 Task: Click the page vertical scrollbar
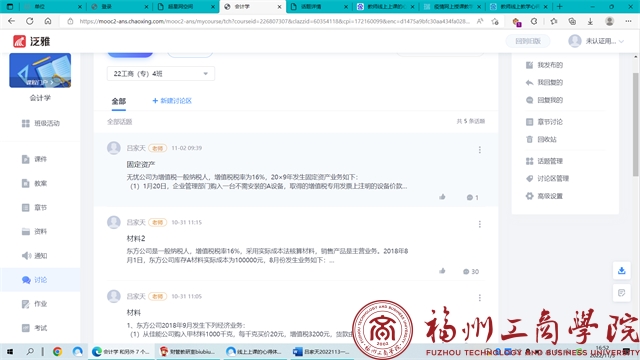pos(636,124)
